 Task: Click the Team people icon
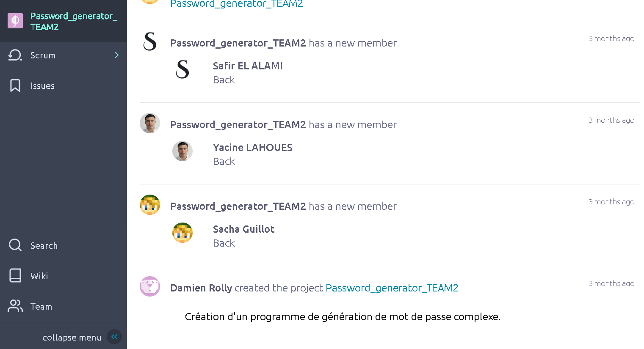pos(15,306)
